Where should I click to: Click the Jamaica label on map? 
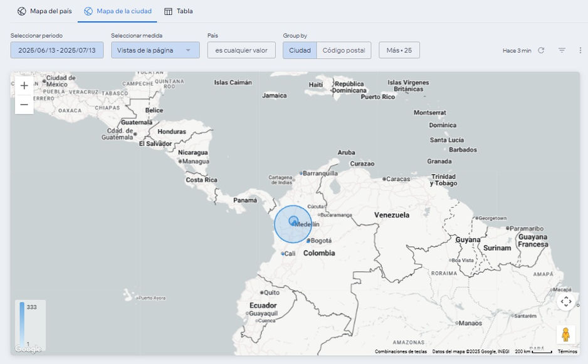(x=274, y=96)
